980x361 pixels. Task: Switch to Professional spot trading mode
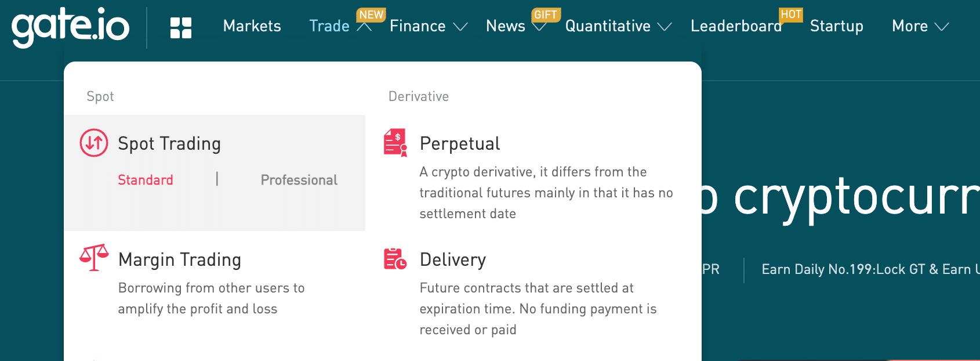[299, 180]
